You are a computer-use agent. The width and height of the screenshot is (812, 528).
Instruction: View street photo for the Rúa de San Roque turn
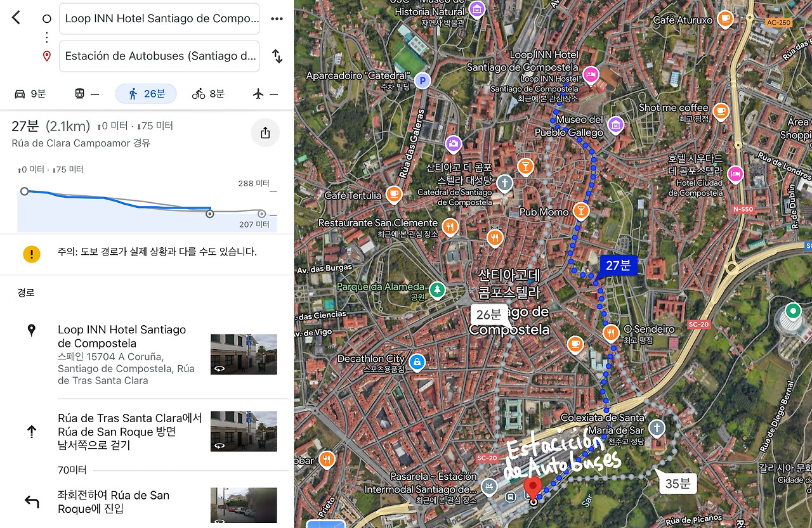[244, 505]
